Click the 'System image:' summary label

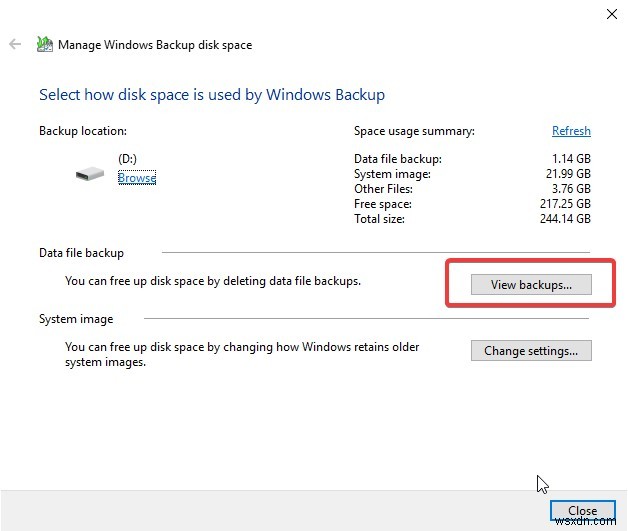coord(392,174)
